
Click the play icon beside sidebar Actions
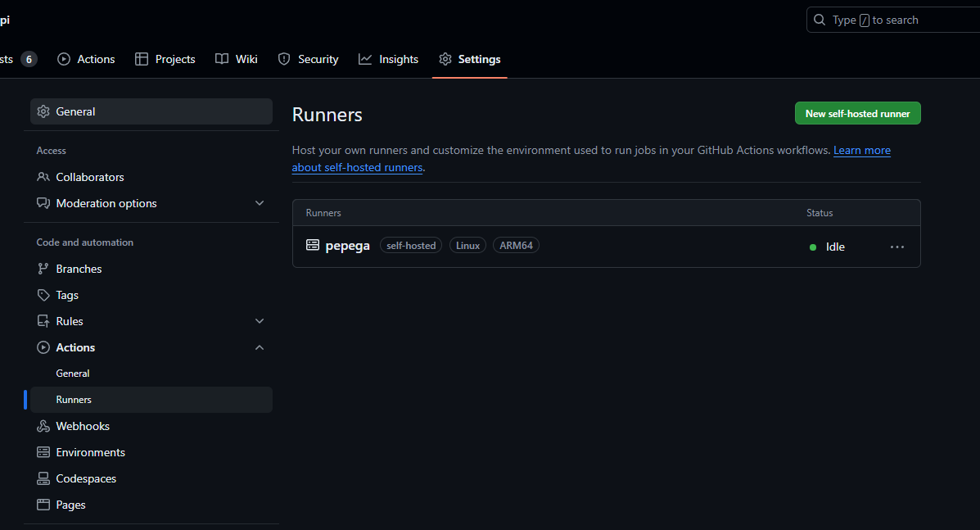(x=43, y=347)
